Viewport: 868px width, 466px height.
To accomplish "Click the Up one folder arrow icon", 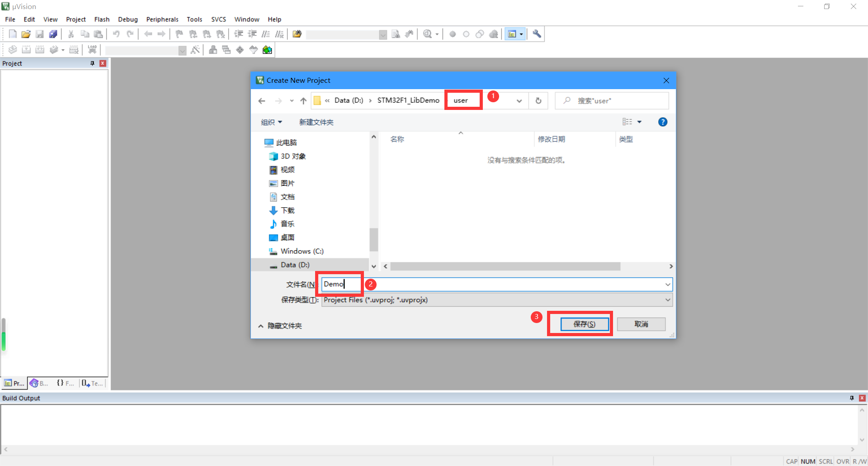I will (x=303, y=101).
